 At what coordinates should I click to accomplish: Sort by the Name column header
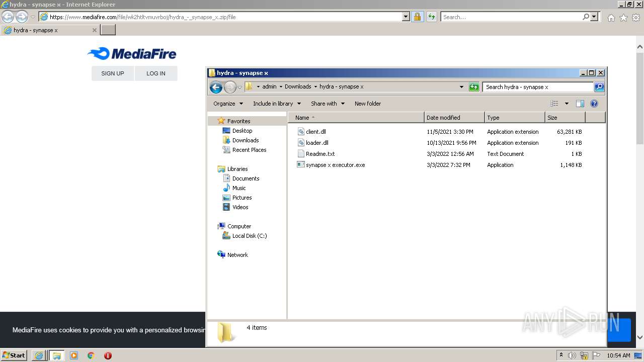356,118
